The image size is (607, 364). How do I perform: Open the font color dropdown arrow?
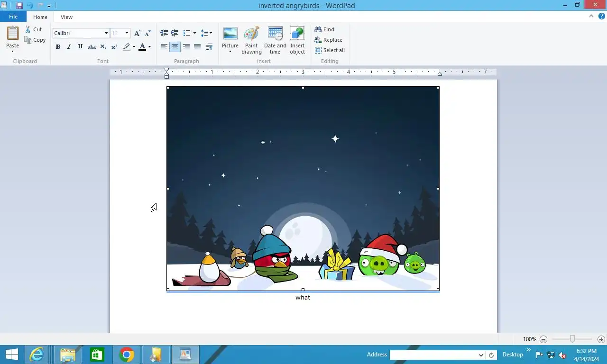click(149, 47)
